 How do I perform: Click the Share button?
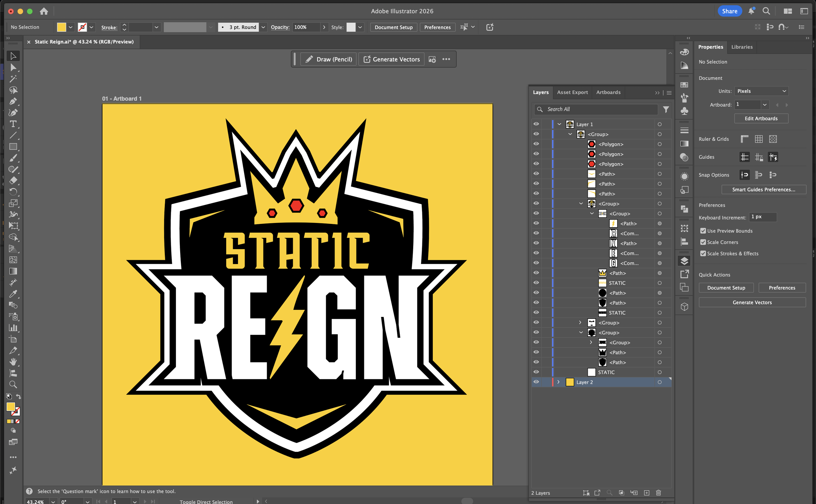[730, 11]
